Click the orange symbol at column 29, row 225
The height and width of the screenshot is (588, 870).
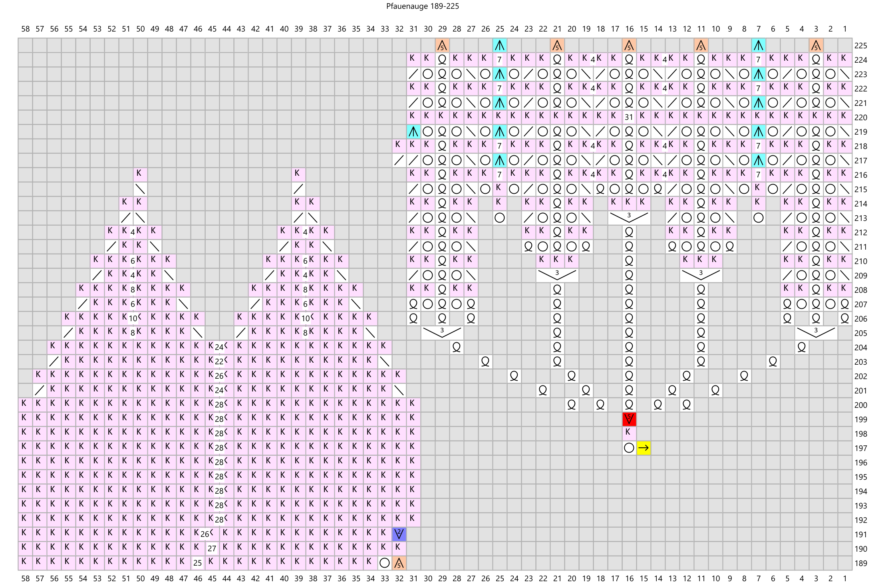442,46
